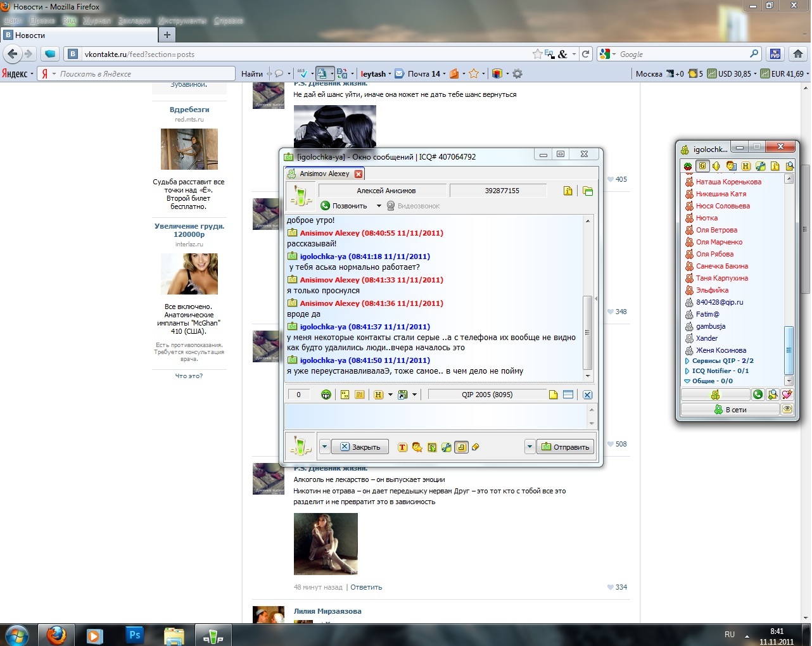Launch Photoshop from the taskbar
The width and height of the screenshot is (812, 646).
(x=135, y=635)
